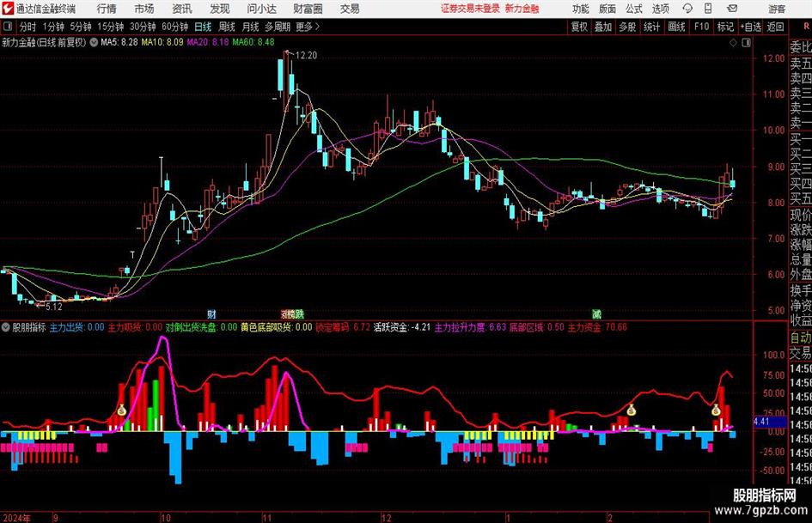Viewport: 812px width, 523px height.
Task: Open the mail envelope icon
Action: pos(732,9)
